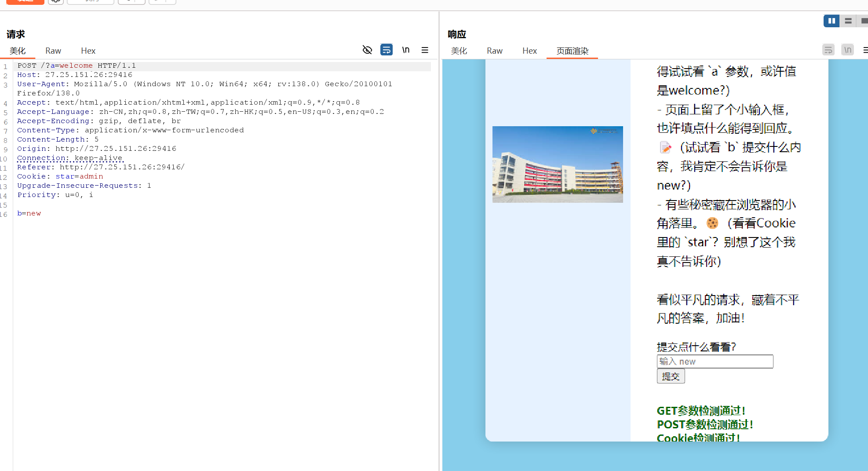Open request 美化 (Pretty) tab

coord(18,51)
